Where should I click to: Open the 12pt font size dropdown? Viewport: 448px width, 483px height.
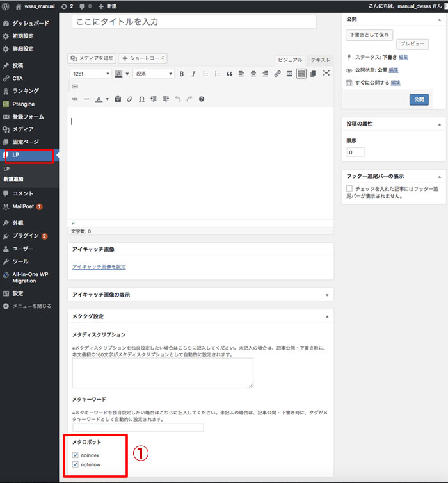click(x=90, y=74)
